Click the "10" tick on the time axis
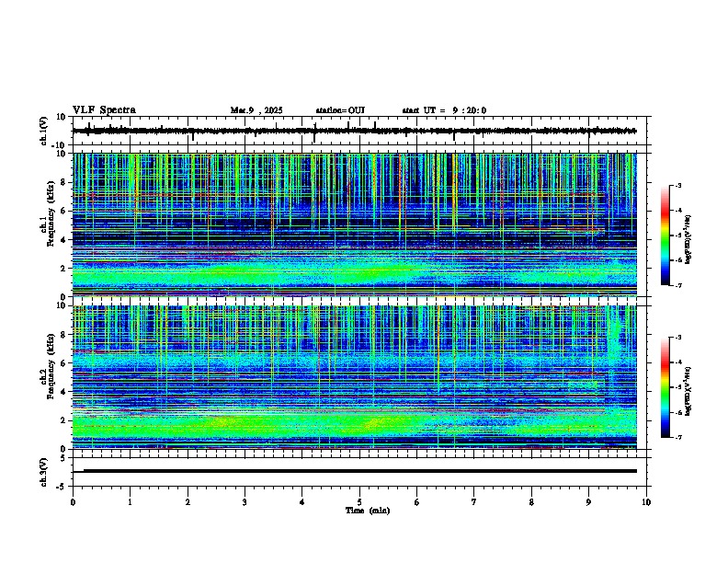 (x=646, y=502)
